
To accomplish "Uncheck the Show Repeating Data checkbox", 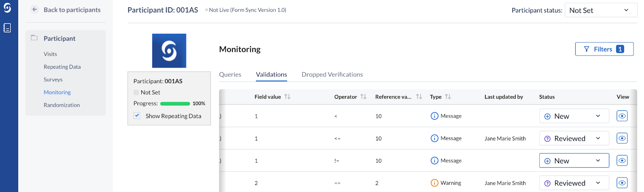I will 137,116.
